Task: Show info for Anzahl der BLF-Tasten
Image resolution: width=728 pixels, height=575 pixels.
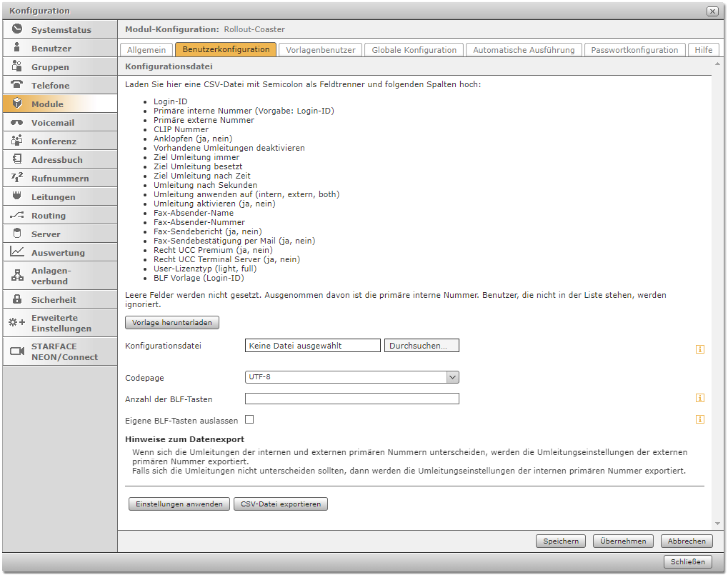Action: (x=699, y=399)
